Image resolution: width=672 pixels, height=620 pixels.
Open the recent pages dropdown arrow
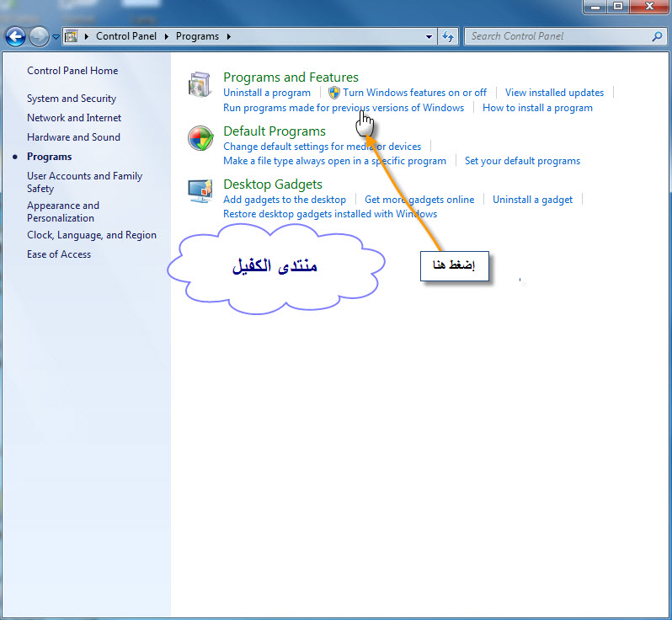(56, 37)
